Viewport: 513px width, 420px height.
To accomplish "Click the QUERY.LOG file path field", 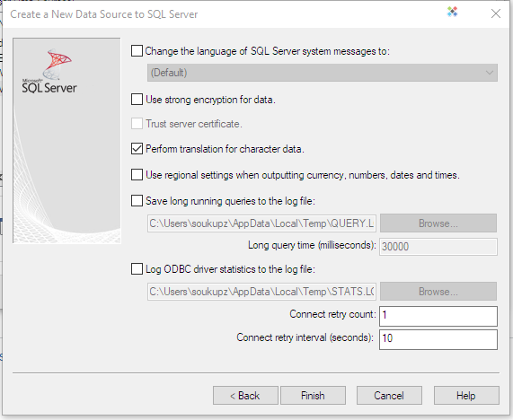I will tap(261, 223).
